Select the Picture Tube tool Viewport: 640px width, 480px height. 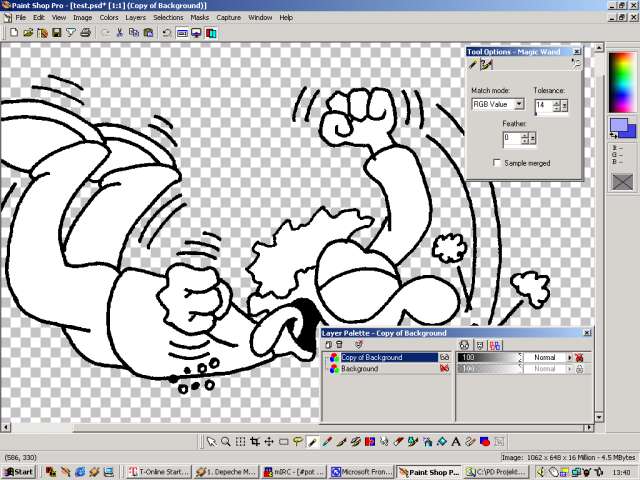413,442
